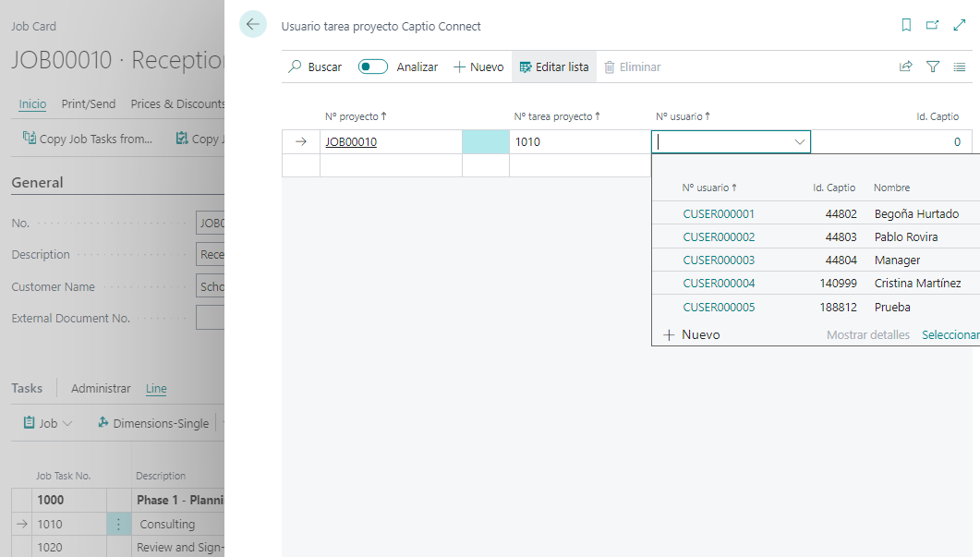Click the list view layout icon

(x=960, y=67)
